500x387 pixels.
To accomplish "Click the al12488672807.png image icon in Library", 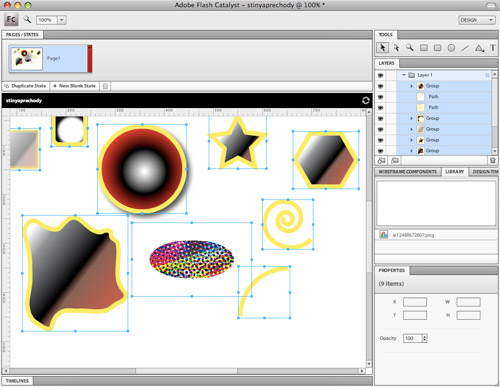I will (384, 235).
